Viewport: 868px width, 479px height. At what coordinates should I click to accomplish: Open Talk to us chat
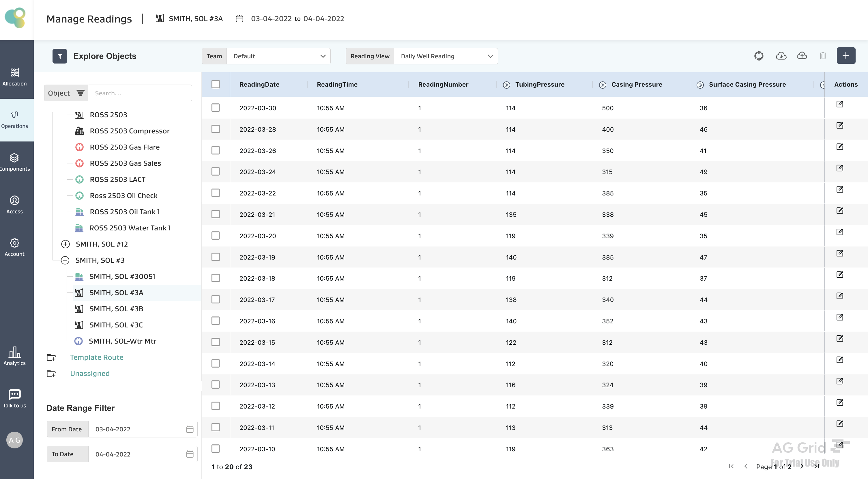click(14, 398)
